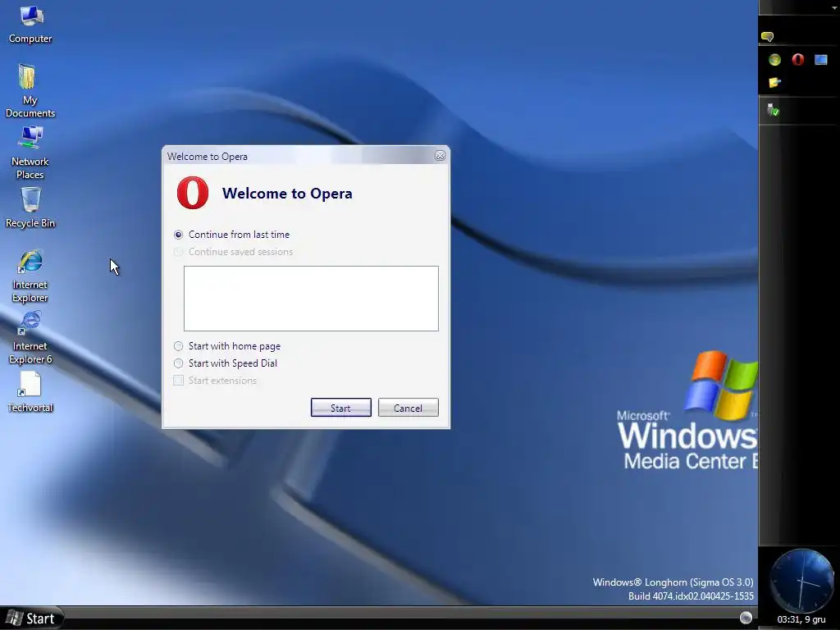Cancel the Welcome to Opera dialog

click(409, 408)
